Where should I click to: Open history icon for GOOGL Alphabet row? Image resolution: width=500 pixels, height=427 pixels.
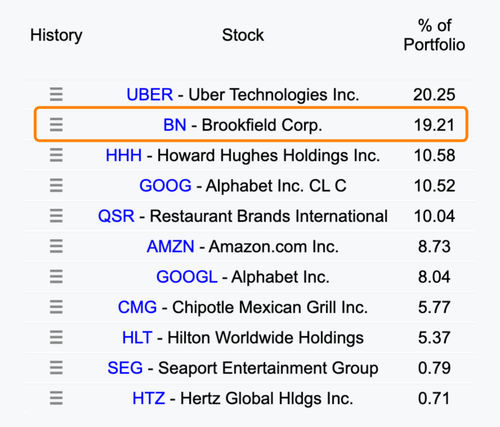coord(56,277)
